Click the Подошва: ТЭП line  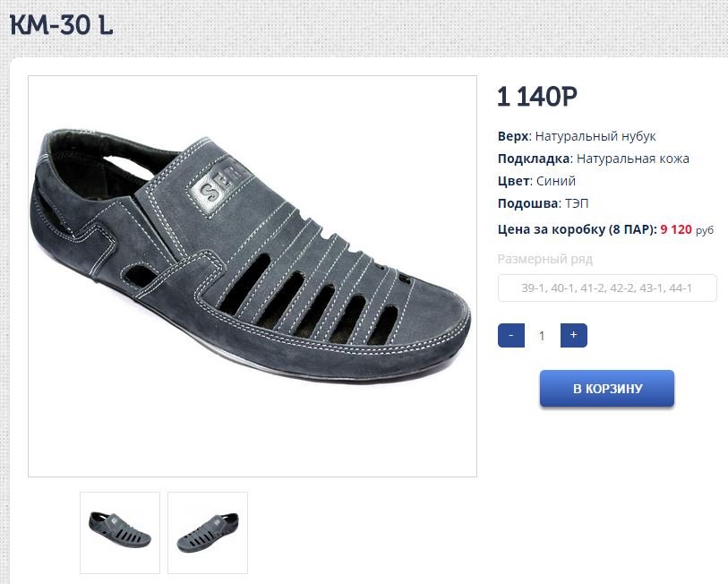click(x=543, y=203)
